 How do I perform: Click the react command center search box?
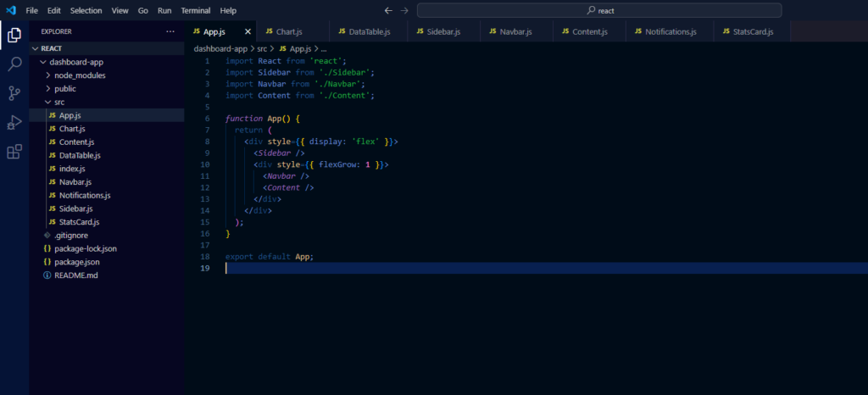click(x=599, y=10)
